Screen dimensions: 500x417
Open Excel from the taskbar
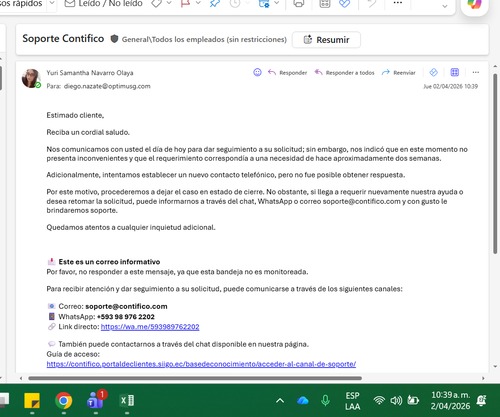coord(127,400)
